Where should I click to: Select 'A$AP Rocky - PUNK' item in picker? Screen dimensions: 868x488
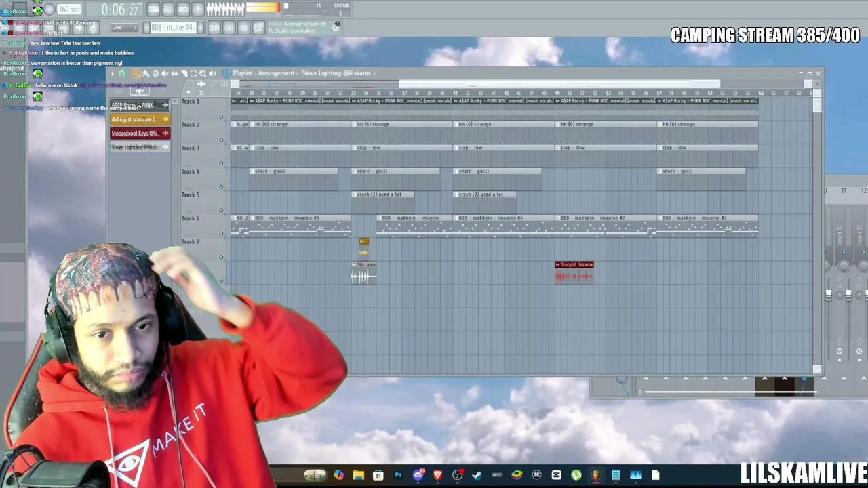point(140,105)
